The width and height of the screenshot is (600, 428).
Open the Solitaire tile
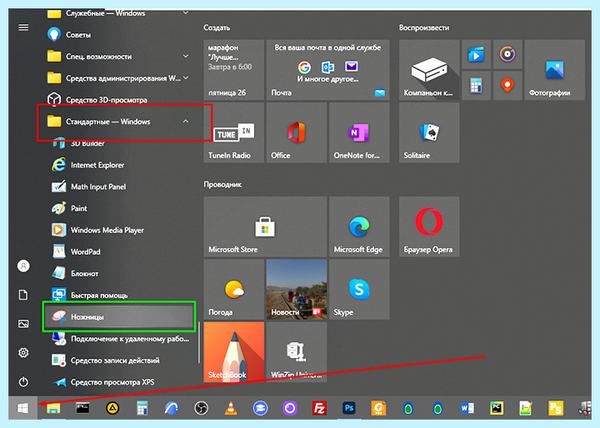click(x=429, y=132)
